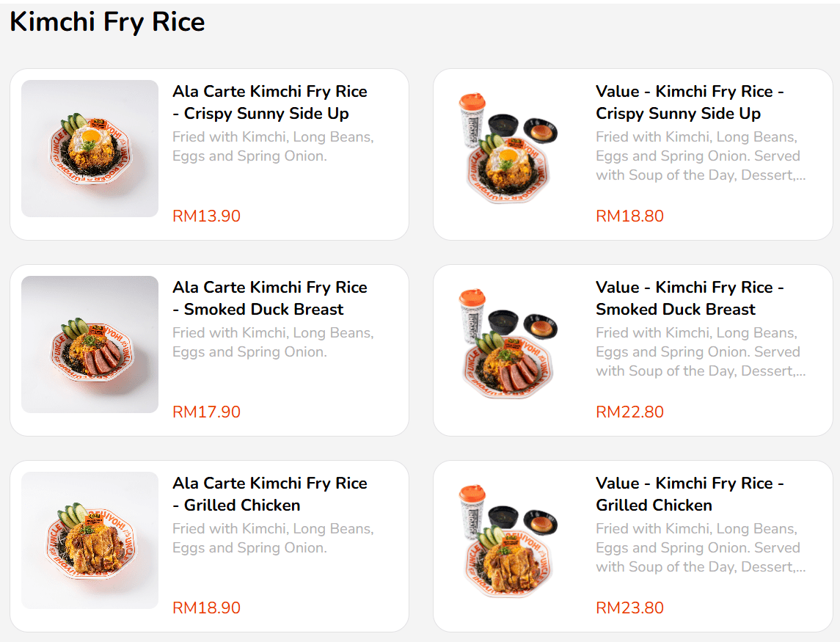840x642 pixels.
Task: Click the Ala Carte Smoked Duck Breast photo
Action: (x=90, y=344)
